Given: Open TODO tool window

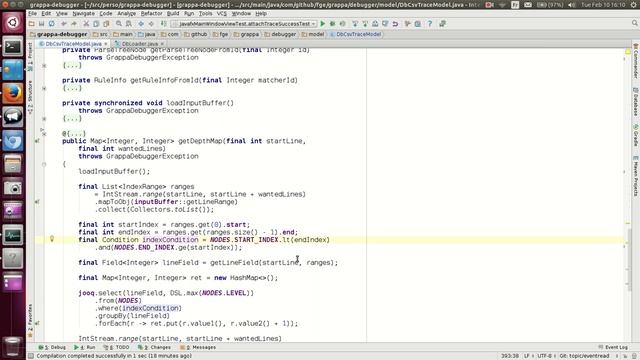Looking at the screenshot, I should click(116, 347).
